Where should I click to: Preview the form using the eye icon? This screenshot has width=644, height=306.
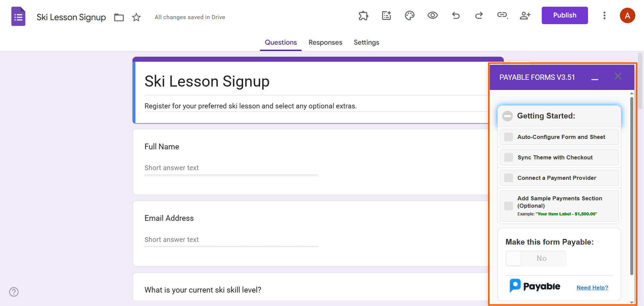coord(432,15)
